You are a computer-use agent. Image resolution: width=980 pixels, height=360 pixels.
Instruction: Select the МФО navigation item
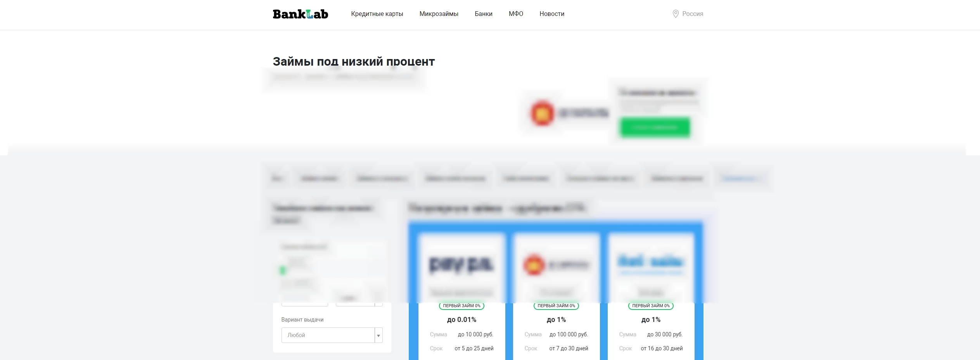(516, 14)
